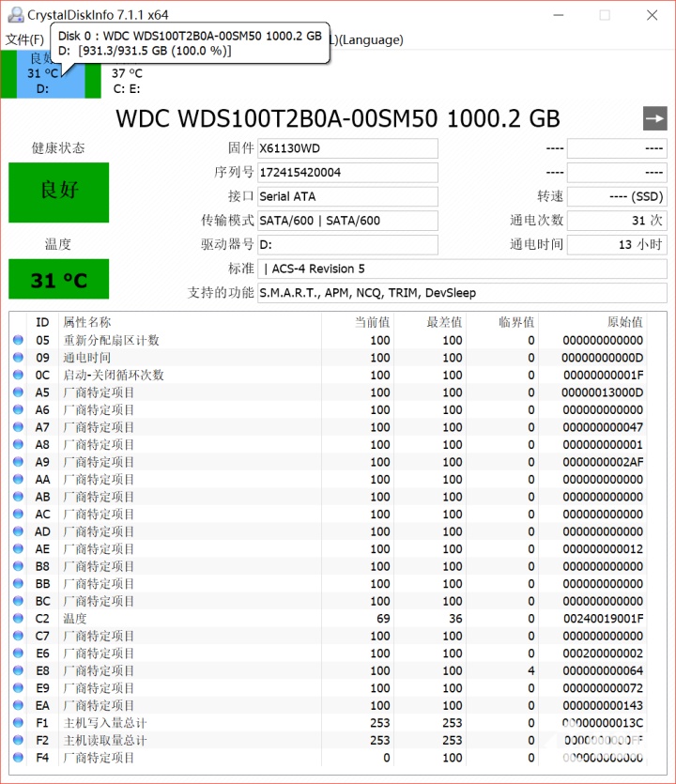Click raw value 00240019001F
This screenshot has height=784, width=676.
(x=603, y=619)
